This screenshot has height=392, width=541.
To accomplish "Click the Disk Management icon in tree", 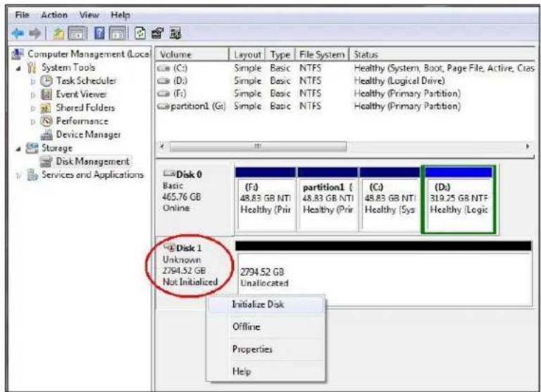I will [x=46, y=161].
